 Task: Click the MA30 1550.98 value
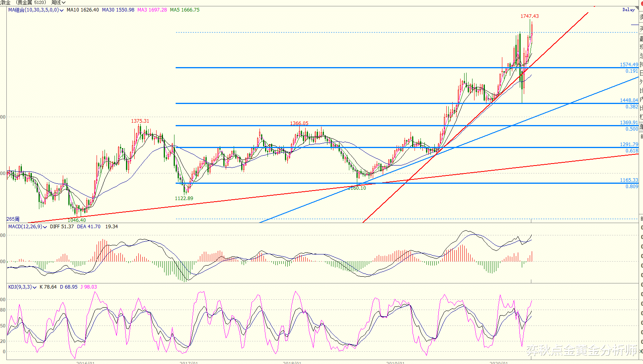click(x=118, y=10)
